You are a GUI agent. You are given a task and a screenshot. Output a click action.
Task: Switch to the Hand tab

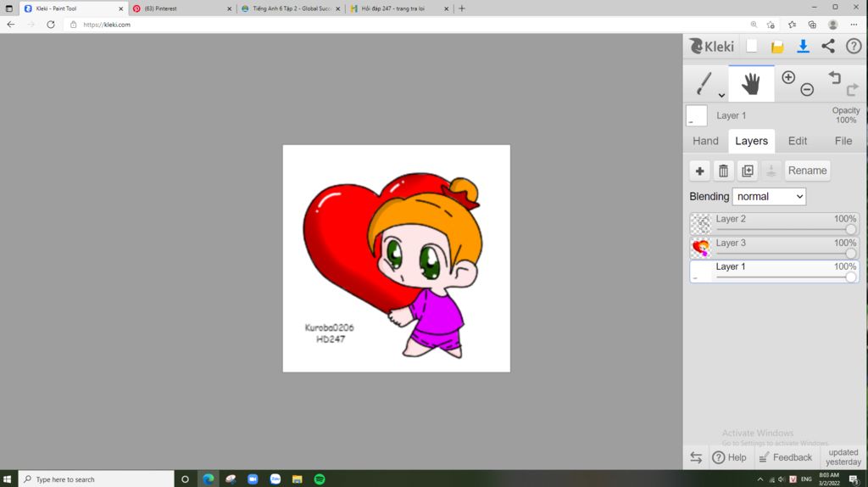click(x=705, y=142)
